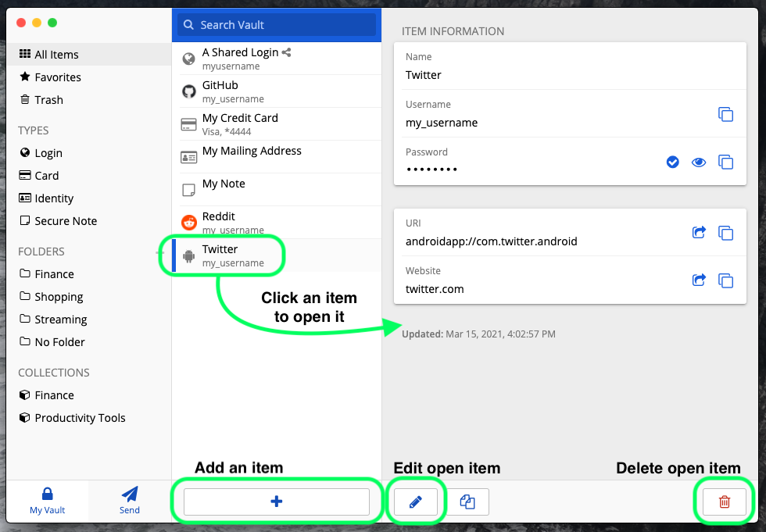Switch to the Send tab

click(130, 501)
